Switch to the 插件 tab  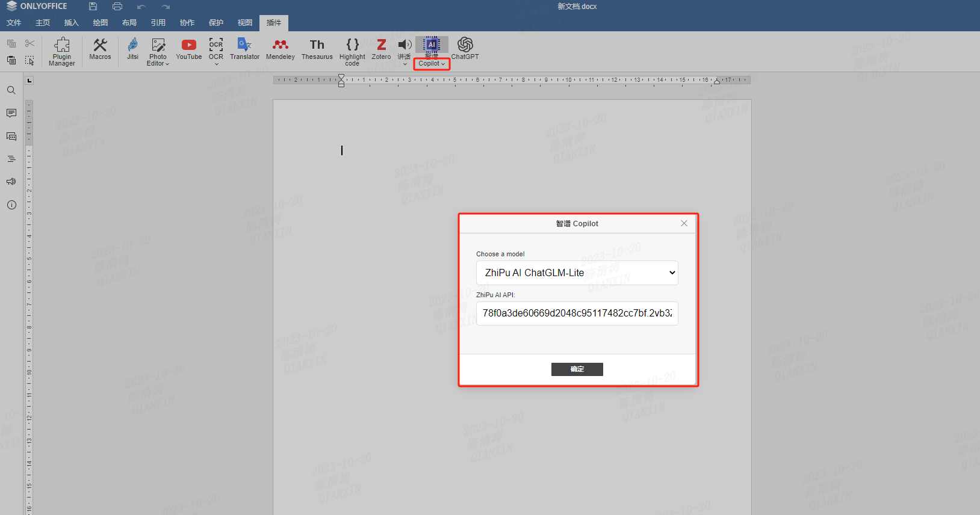[274, 23]
